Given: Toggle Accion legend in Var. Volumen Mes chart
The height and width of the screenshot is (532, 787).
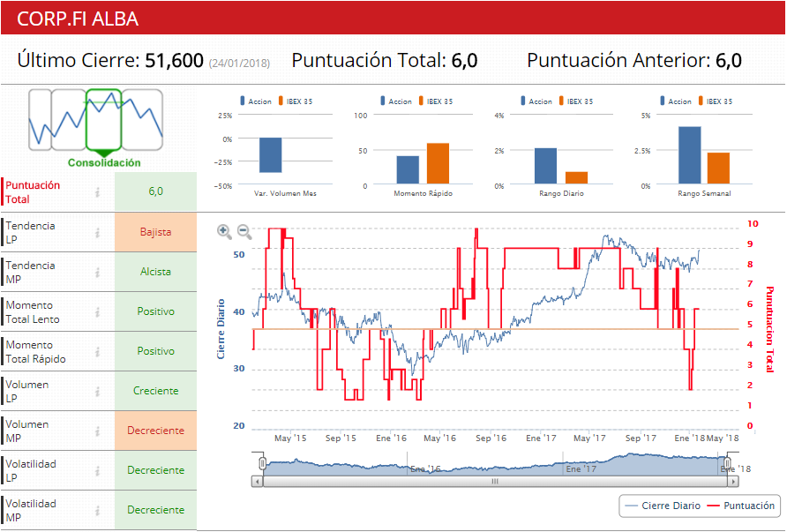Looking at the screenshot, I should (x=256, y=101).
